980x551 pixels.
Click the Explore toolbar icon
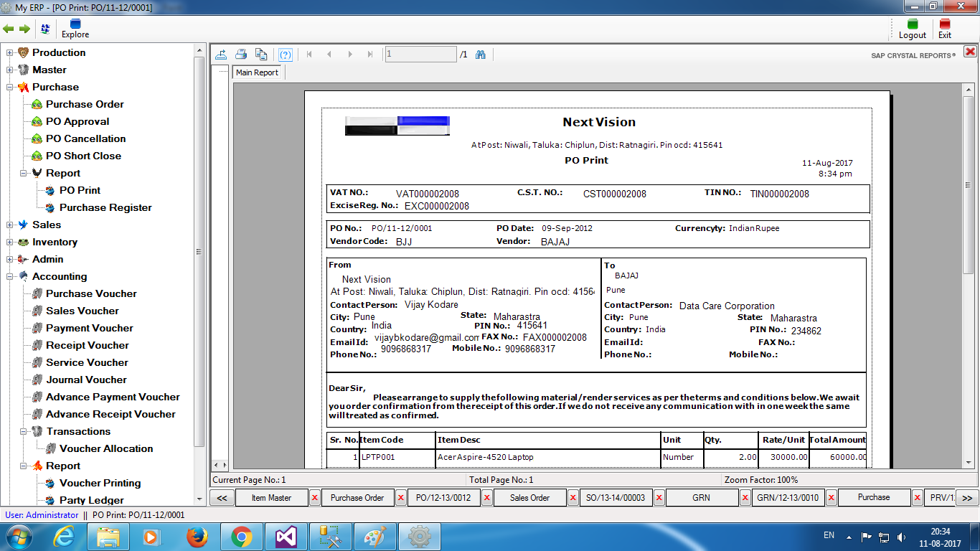coord(75,29)
